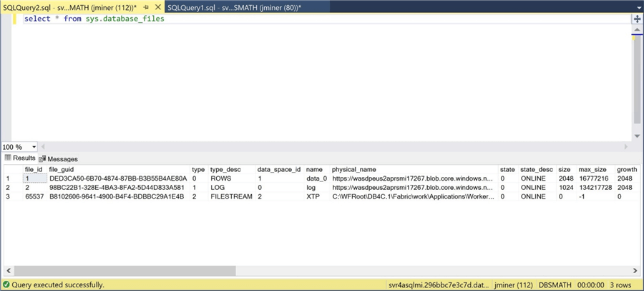This screenshot has height=291, width=644.
Task: Click the growth column header
Action: [x=627, y=169]
